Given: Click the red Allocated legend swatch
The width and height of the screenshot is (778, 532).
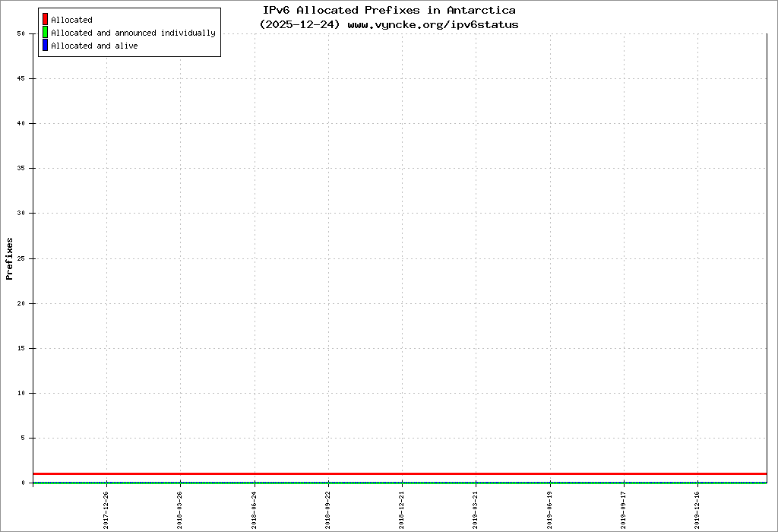Looking at the screenshot, I should pyautogui.click(x=45, y=20).
